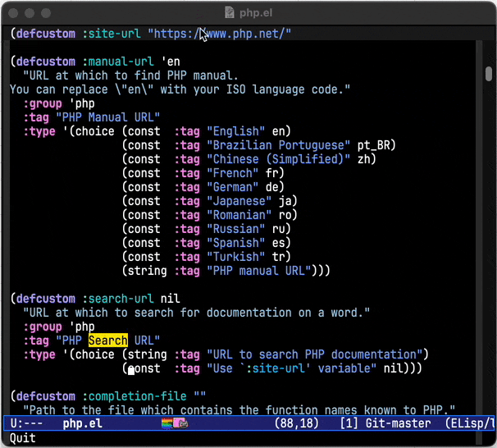
Task: Click the php.el file icon in title bar
Action: tap(229, 12)
